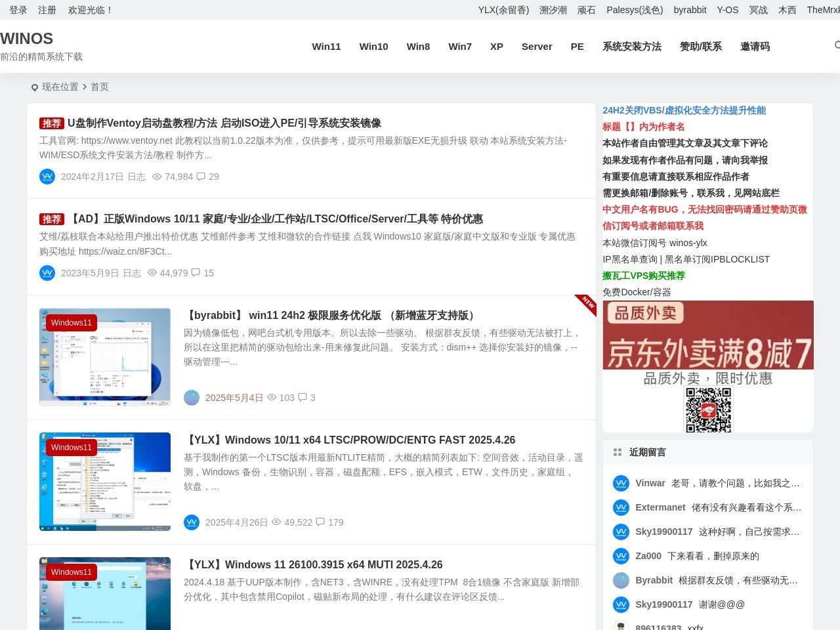
Task: Open win11 24h2 极限服务优化版 article
Action: tap(331, 316)
